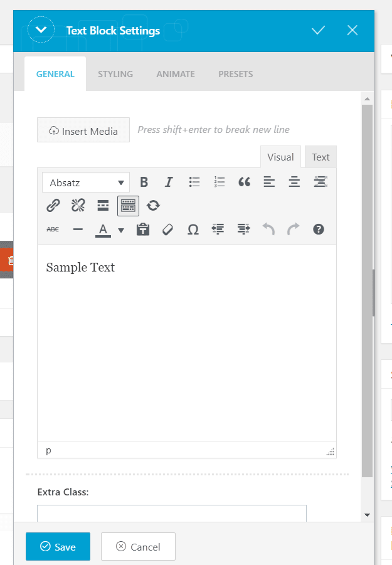Toggle italic formatting
This screenshot has width=392, height=565.
coord(169,182)
